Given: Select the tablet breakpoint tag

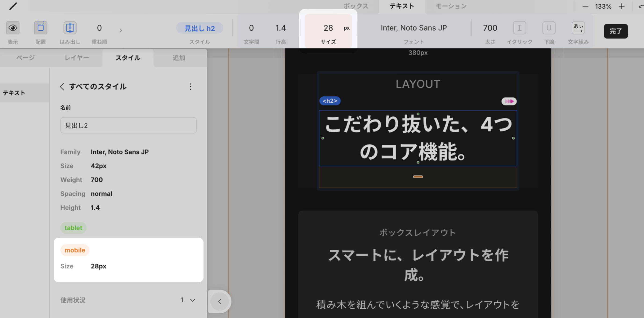Looking at the screenshot, I should tap(73, 228).
